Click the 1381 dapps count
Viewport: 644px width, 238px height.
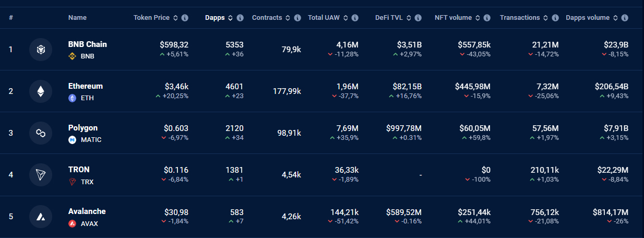[234, 170]
